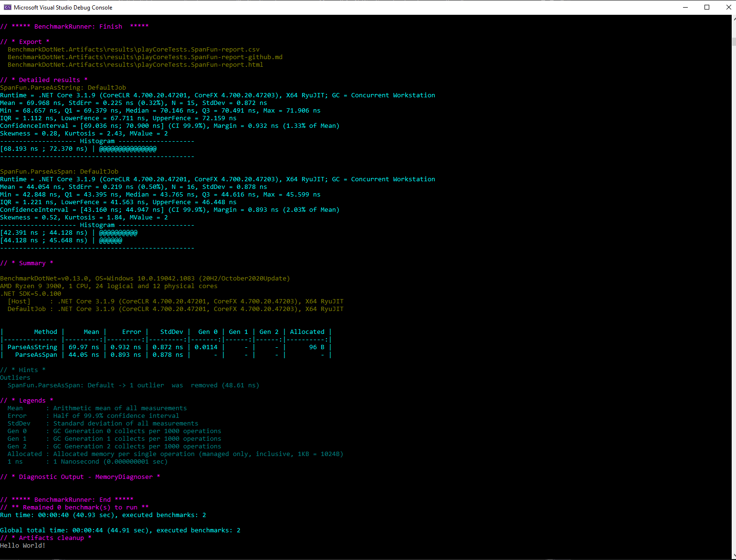Screen dimensions: 736x560
Task: Click the 'Allocated' column header in summary table
Action: tap(307, 332)
